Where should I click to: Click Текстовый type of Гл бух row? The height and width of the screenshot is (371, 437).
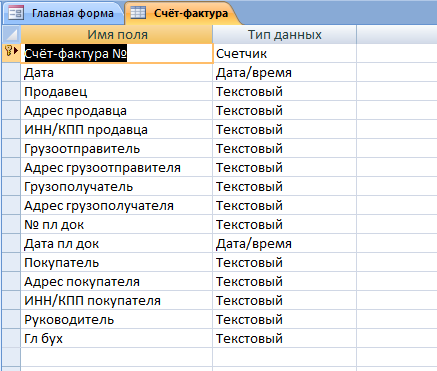(x=284, y=338)
